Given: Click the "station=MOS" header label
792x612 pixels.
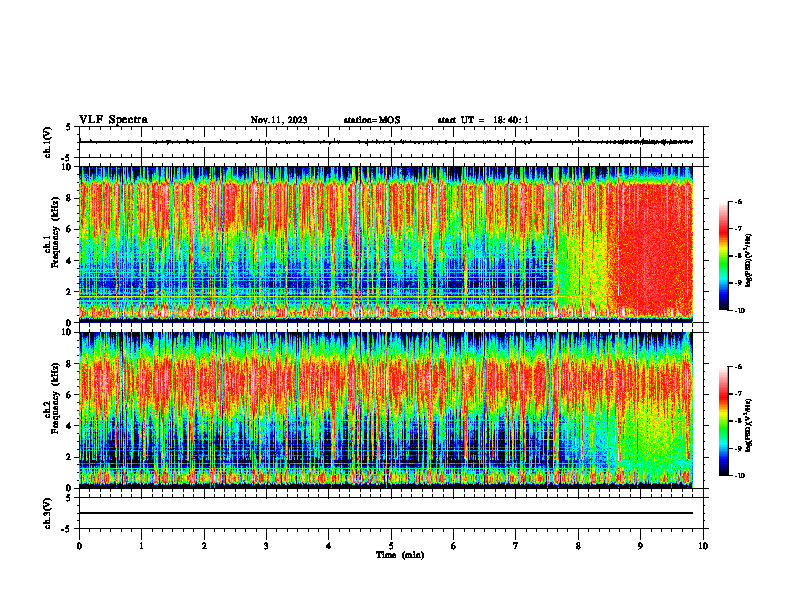Looking at the screenshot, I should click(x=372, y=120).
